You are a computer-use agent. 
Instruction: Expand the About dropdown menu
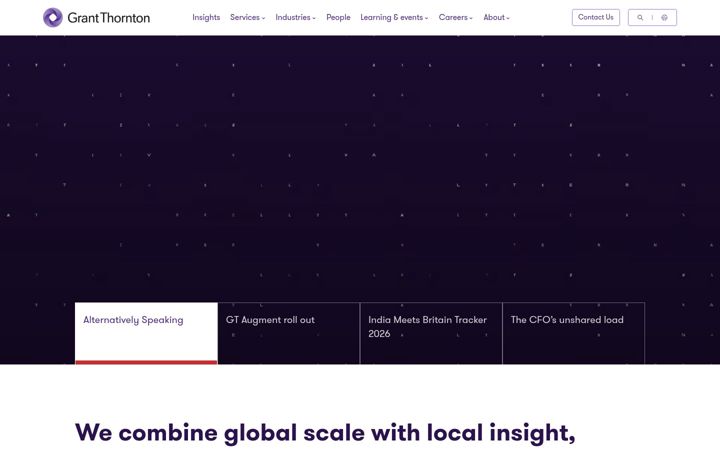click(496, 17)
